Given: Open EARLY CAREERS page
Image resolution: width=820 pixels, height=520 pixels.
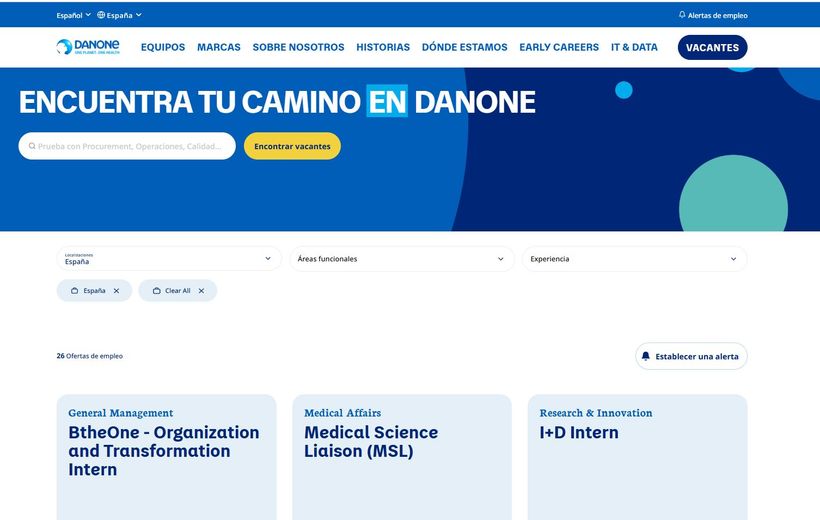Looking at the screenshot, I should [x=559, y=47].
